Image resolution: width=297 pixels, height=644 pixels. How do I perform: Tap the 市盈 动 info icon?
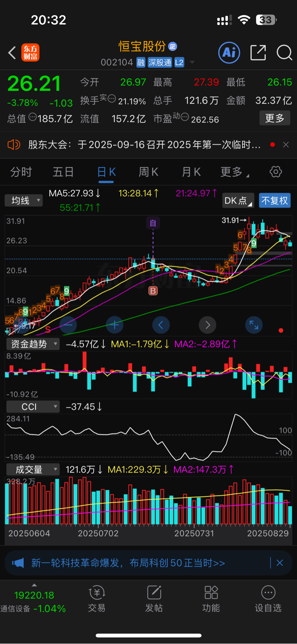tap(184, 116)
